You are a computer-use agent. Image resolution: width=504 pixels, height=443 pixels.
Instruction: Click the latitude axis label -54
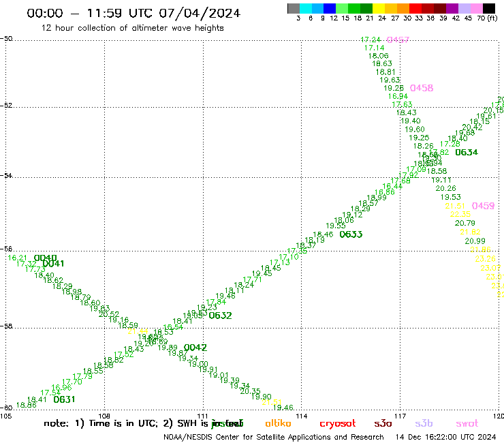6,176
